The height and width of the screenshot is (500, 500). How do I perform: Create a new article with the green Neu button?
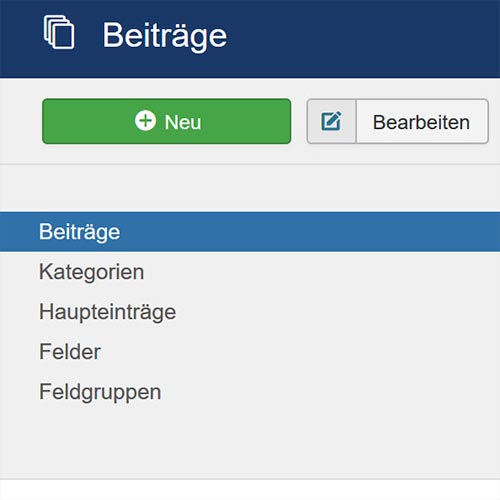coord(167,121)
